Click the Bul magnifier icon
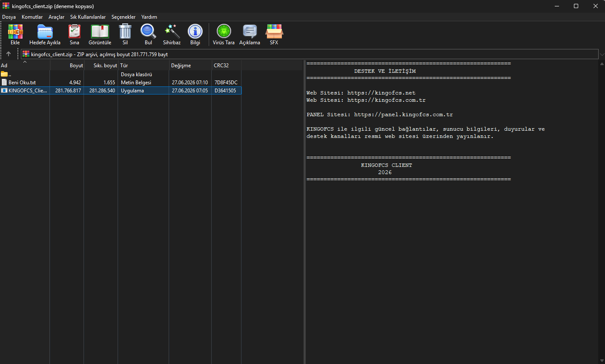 [x=148, y=32]
